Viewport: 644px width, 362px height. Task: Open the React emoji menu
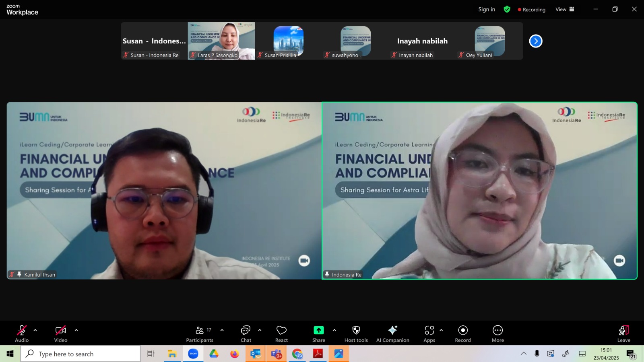[x=281, y=334]
